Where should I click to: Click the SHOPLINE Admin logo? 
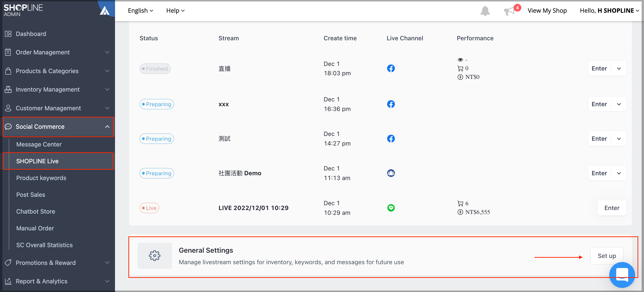coord(23,10)
